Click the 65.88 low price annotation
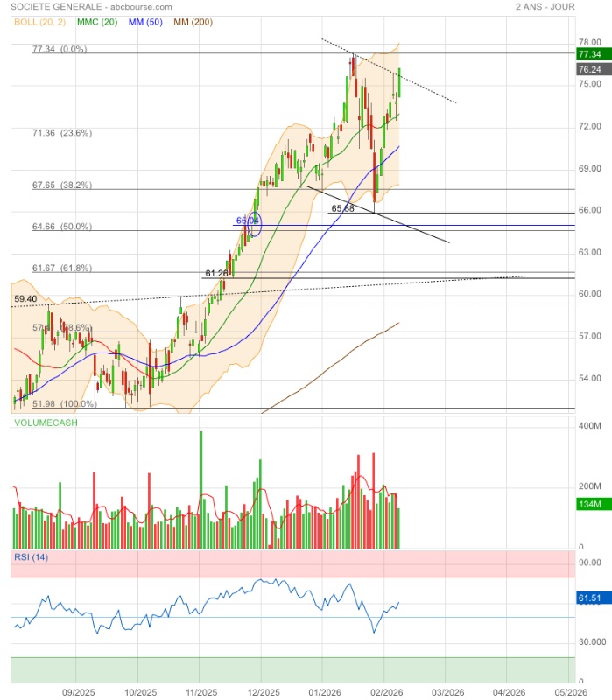 tap(342, 208)
